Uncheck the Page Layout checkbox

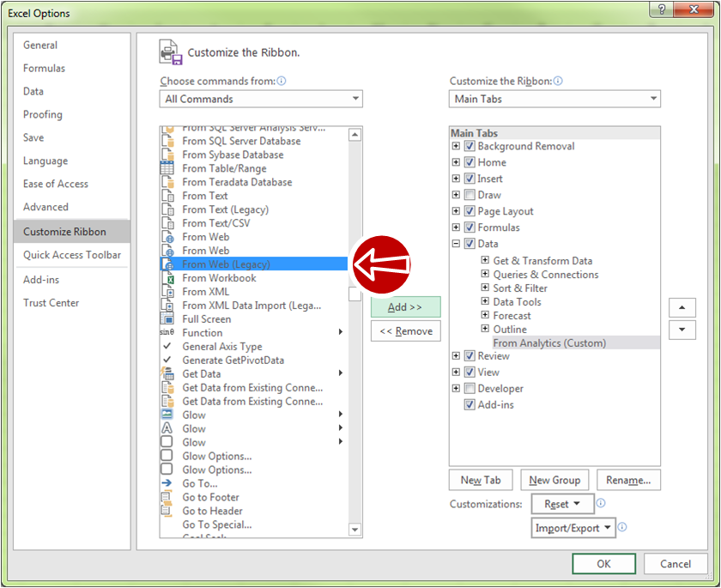(470, 211)
